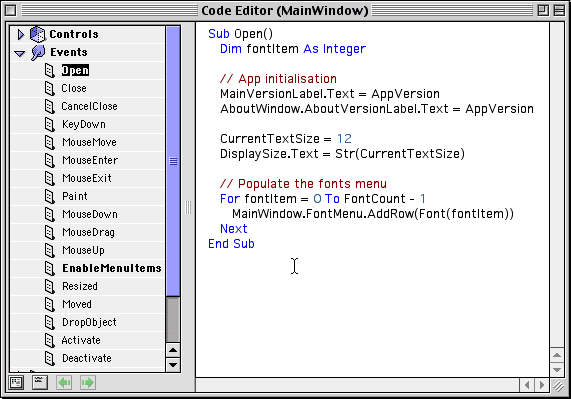Click the green forward navigation arrow
571x399 pixels.
point(87,383)
